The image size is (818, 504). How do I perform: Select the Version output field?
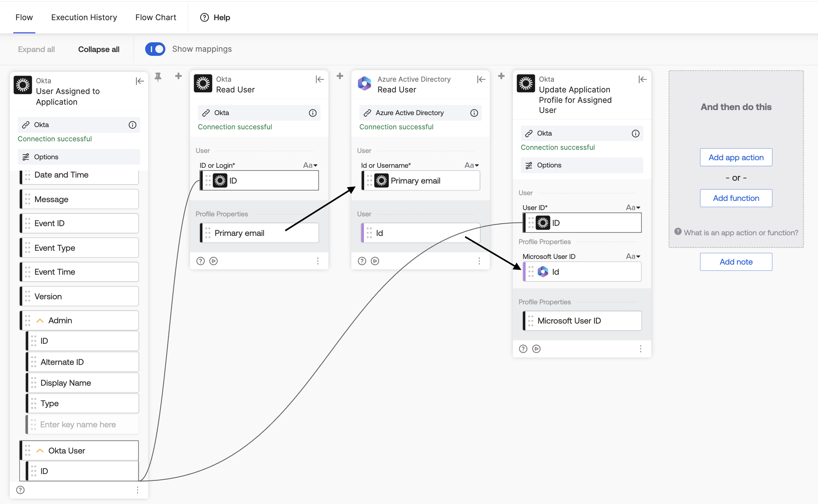(x=79, y=297)
